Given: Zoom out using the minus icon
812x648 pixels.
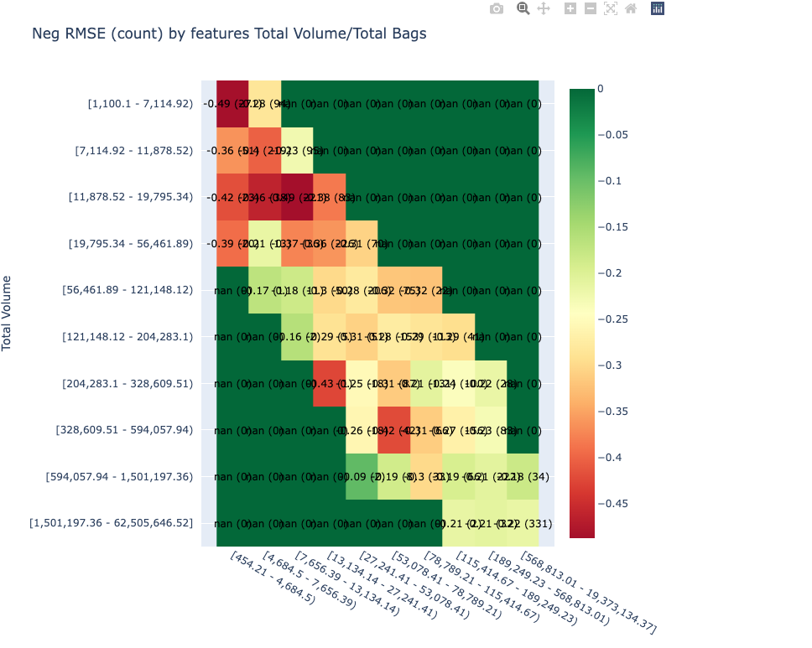Looking at the screenshot, I should 590,8.
